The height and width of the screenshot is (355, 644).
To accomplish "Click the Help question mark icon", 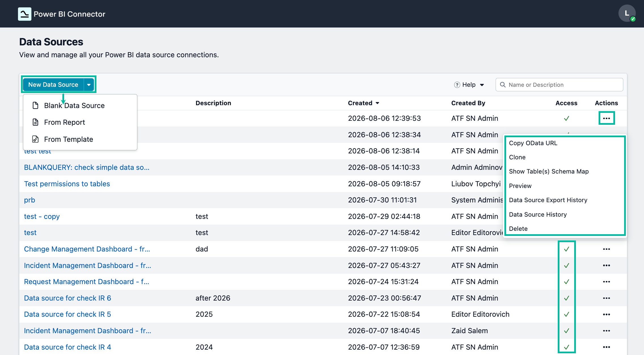I will [x=457, y=85].
